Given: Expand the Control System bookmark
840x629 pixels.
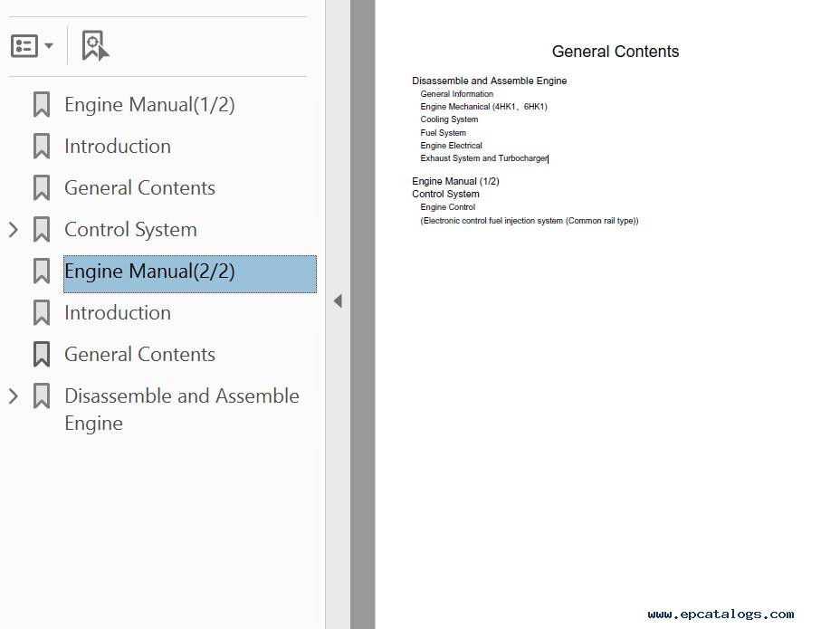Looking at the screenshot, I should pos(14,230).
